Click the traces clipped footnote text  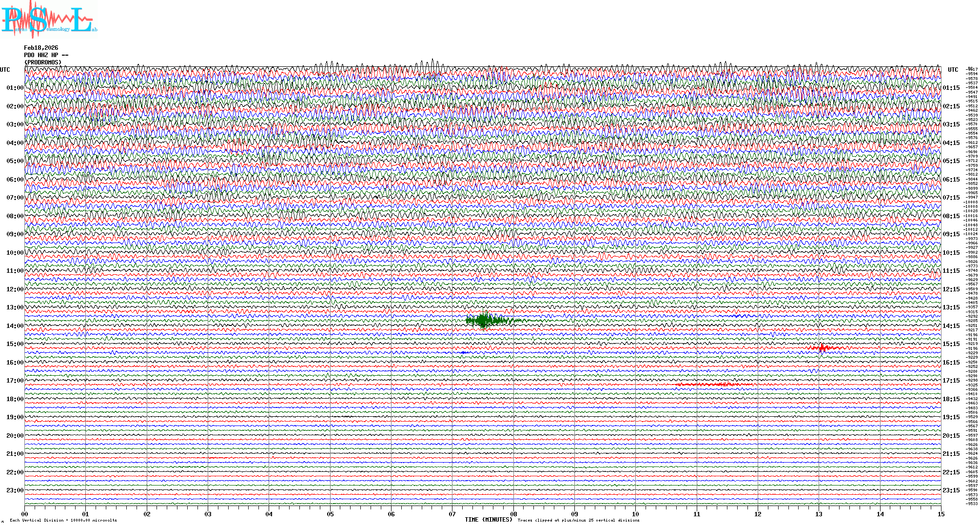(578, 520)
